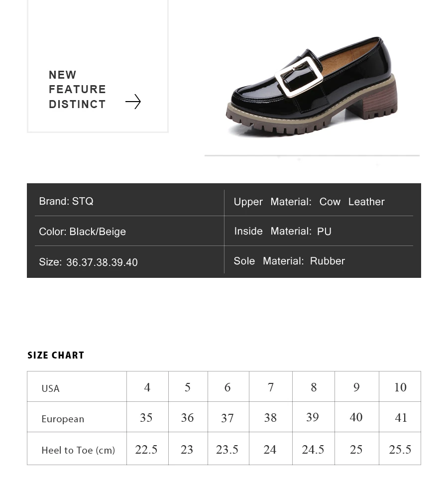
Task: Click the Sole Material: Rubber entry
Action: tap(289, 261)
